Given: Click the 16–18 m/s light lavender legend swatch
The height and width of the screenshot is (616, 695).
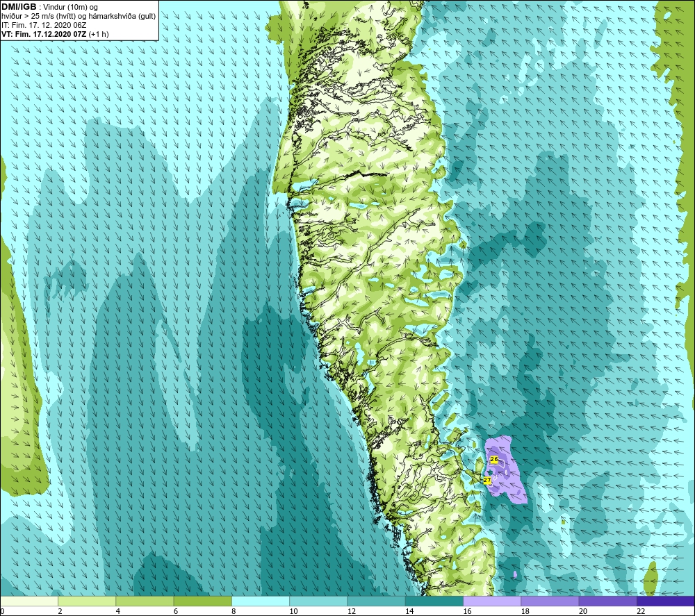Looking at the screenshot, I should click(x=492, y=601).
